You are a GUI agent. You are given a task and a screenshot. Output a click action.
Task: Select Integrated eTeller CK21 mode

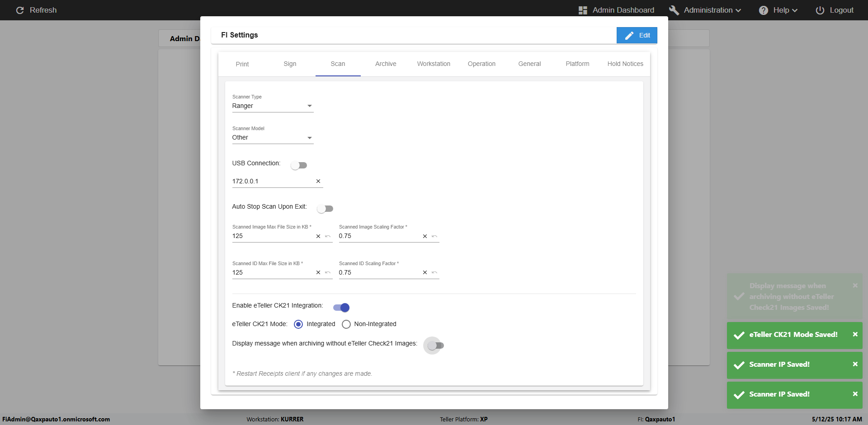click(x=298, y=324)
